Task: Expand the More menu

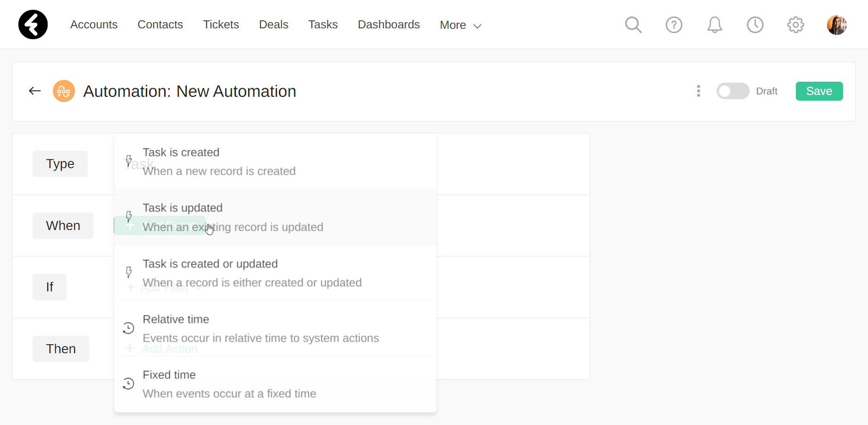Action: pyautogui.click(x=460, y=25)
